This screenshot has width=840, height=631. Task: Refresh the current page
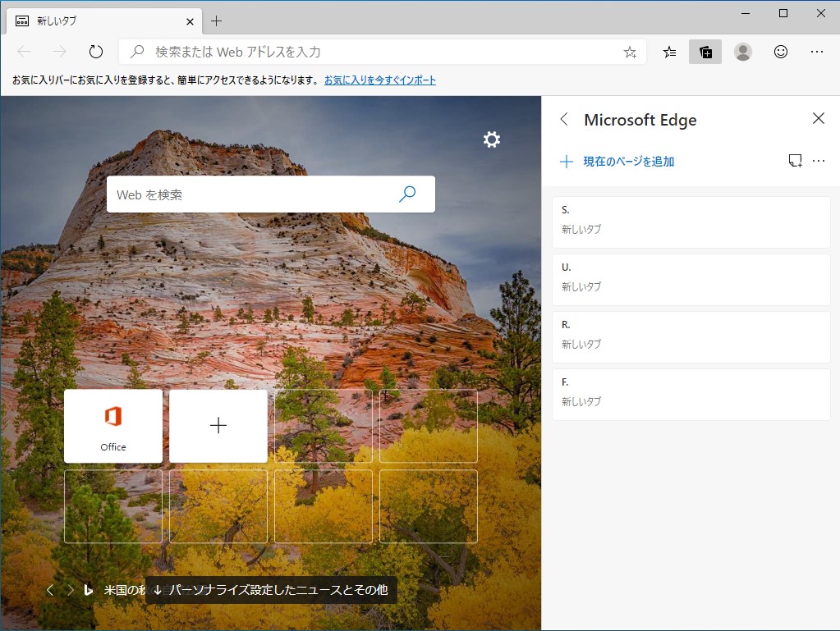click(x=95, y=51)
